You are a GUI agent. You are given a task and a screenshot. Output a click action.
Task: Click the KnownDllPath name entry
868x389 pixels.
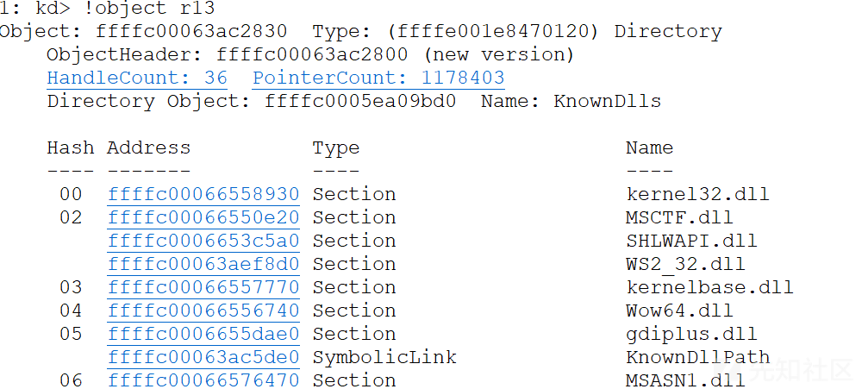[x=697, y=357]
